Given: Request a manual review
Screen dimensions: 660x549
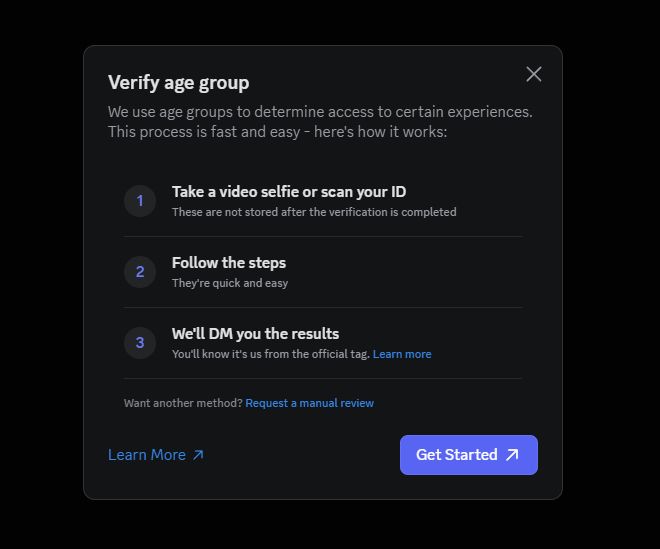Looking at the screenshot, I should 309,403.
